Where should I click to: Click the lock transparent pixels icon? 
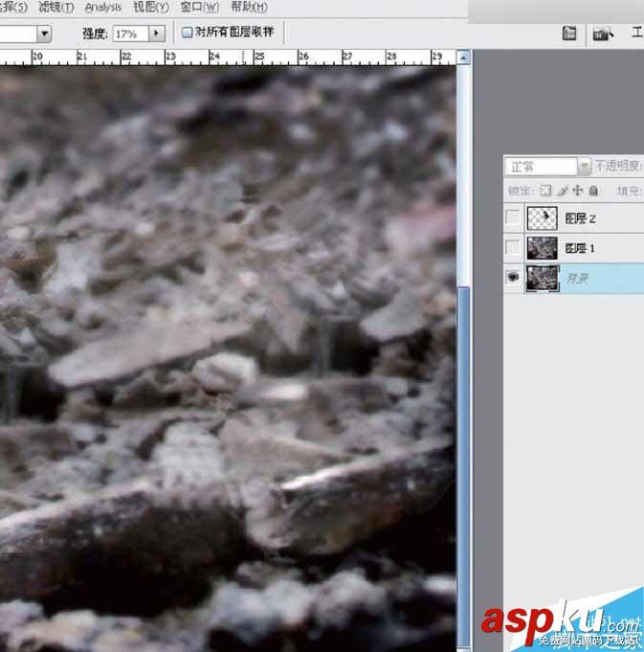546,191
